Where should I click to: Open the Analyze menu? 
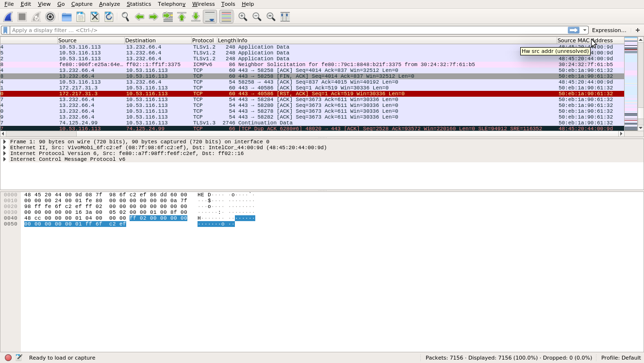pos(109,4)
